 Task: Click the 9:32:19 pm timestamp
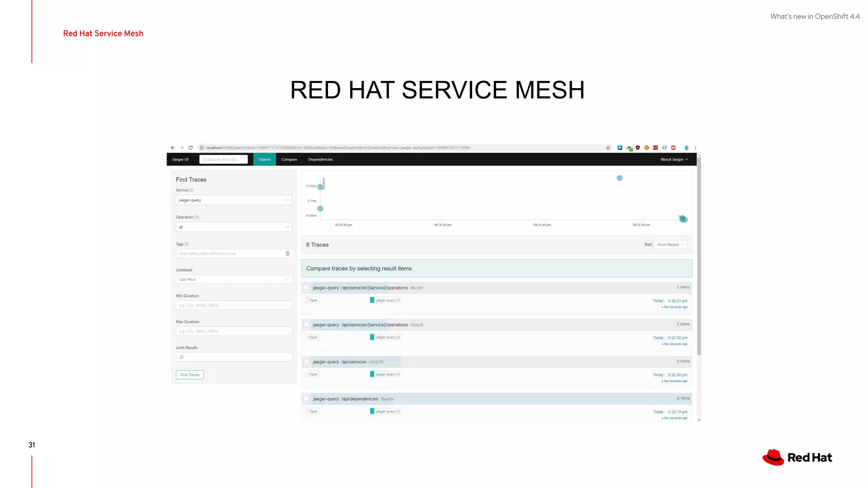point(678,412)
